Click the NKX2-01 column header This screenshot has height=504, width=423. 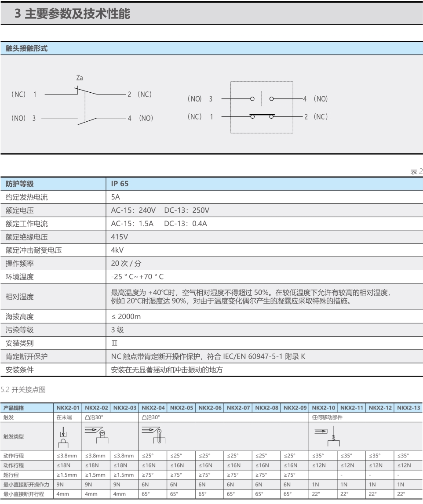(68, 408)
